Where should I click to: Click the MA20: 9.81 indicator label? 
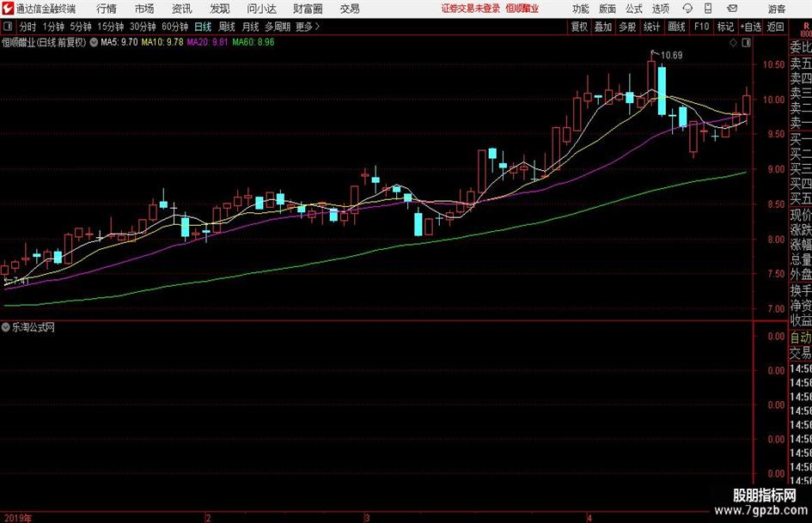click(207, 42)
